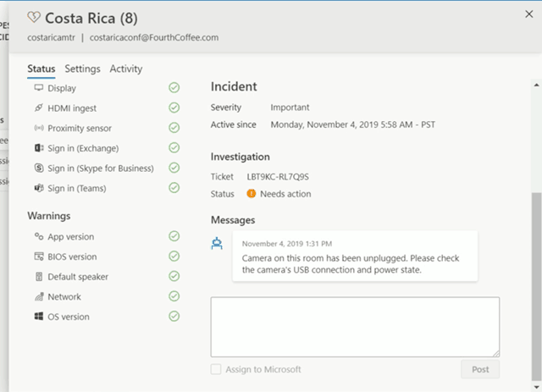
Task: Switch to the Activity tab
Action: tap(126, 69)
